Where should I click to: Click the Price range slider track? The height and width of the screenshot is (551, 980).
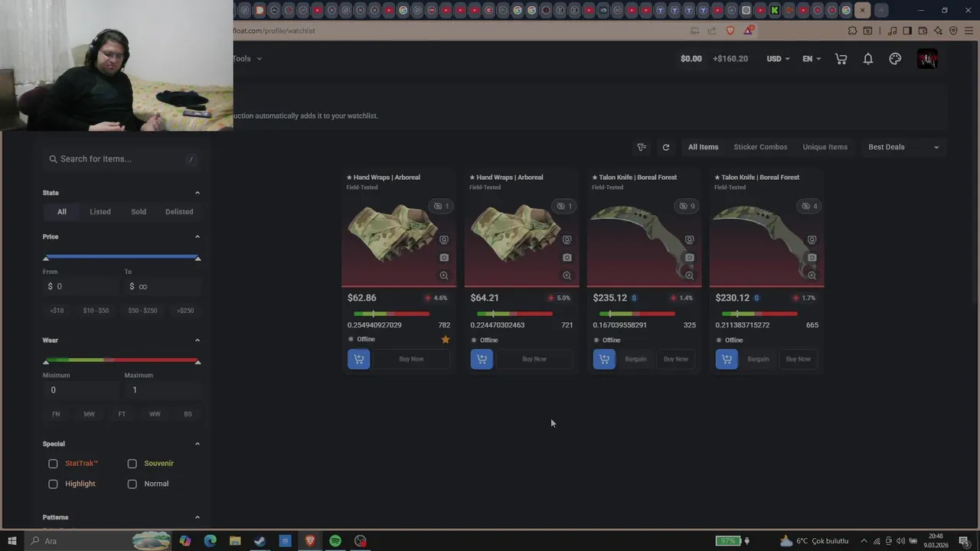(122, 257)
